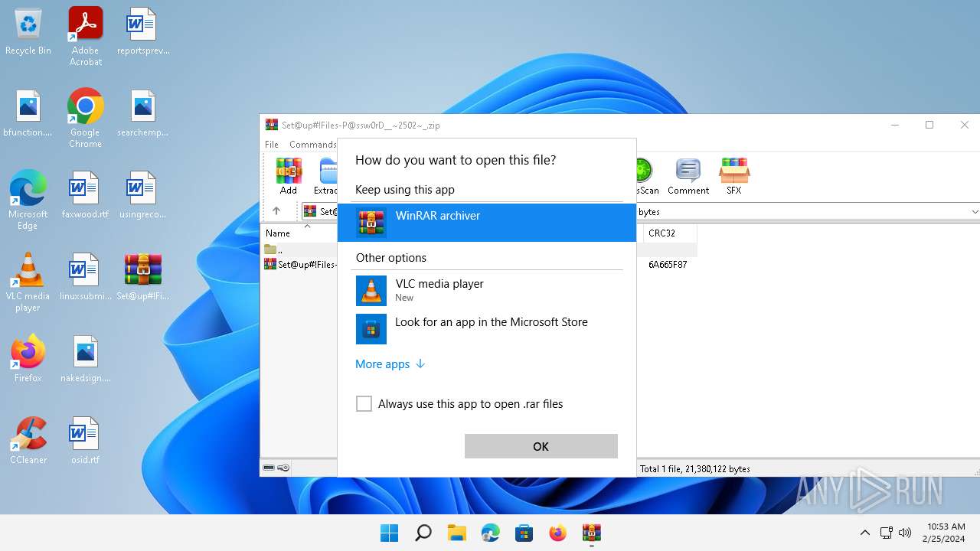Click the SFX toolbar icon

[x=733, y=176]
